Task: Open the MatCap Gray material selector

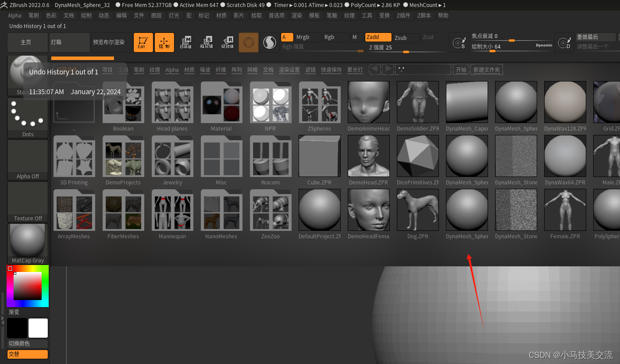Action: (x=28, y=244)
